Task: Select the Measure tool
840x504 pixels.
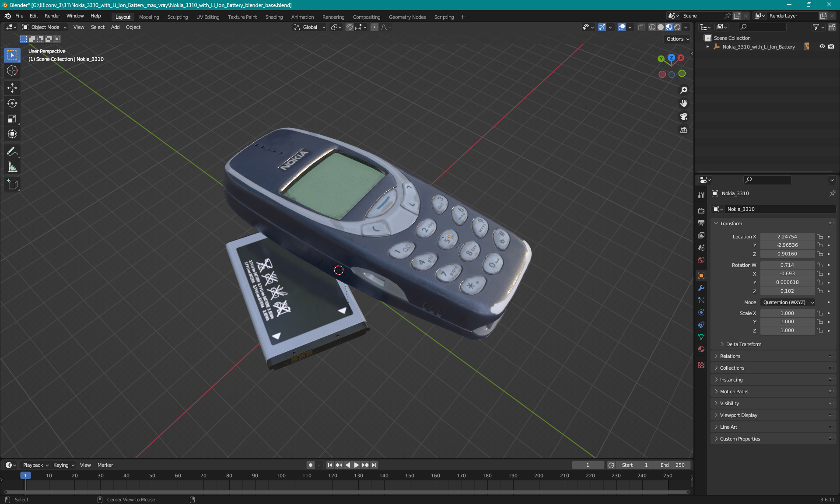Action: [x=12, y=167]
